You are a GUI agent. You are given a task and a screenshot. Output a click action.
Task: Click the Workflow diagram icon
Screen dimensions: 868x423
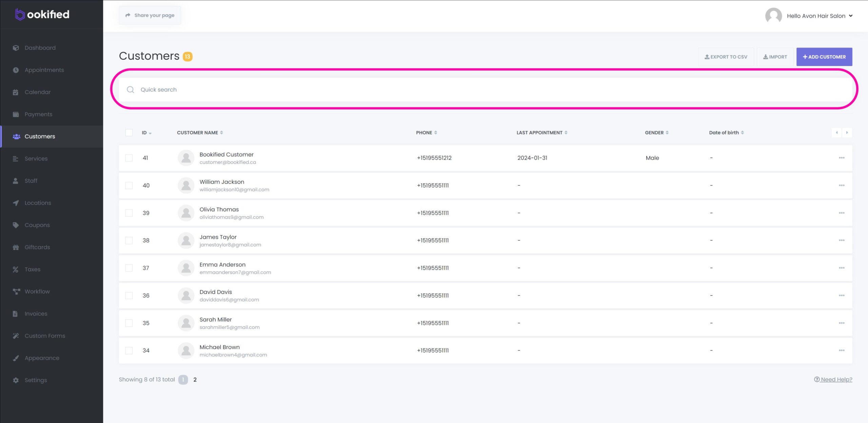(x=16, y=291)
